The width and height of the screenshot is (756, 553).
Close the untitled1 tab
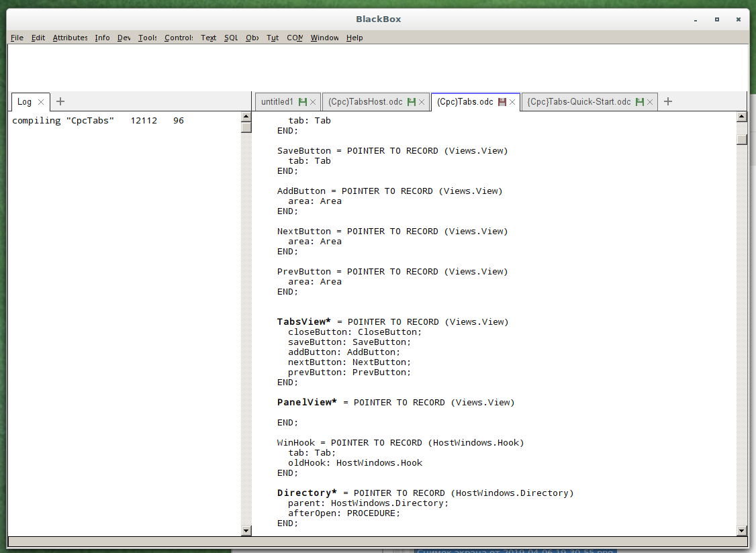click(313, 102)
